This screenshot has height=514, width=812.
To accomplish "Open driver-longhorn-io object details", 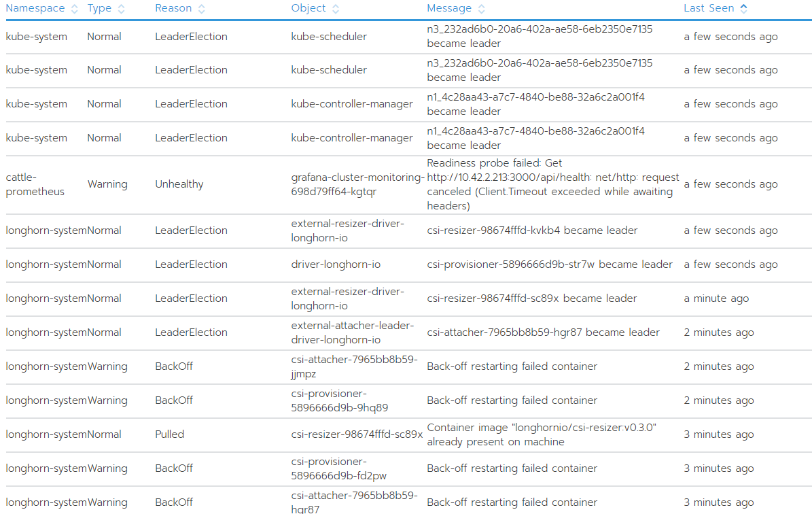I will coord(336,264).
